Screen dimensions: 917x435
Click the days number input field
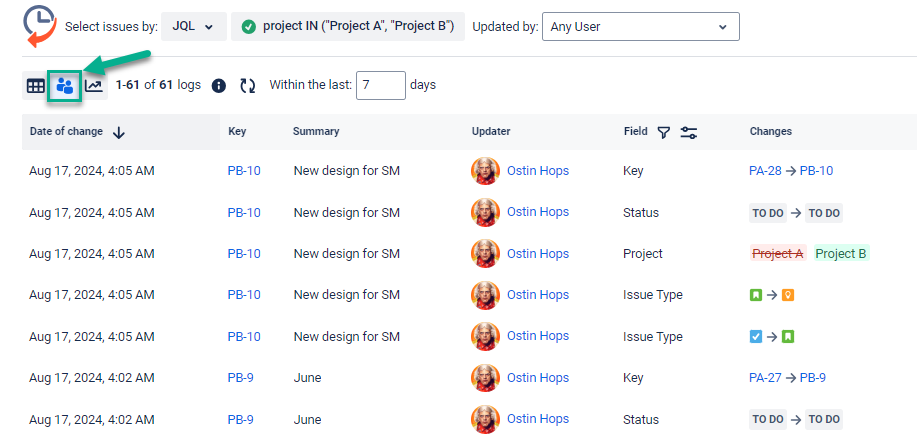click(x=380, y=85)
